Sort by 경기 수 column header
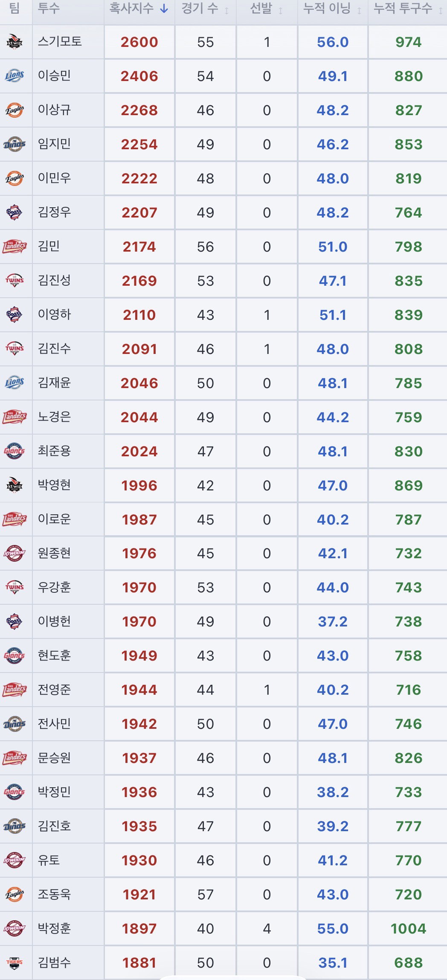 click(205, 9)
